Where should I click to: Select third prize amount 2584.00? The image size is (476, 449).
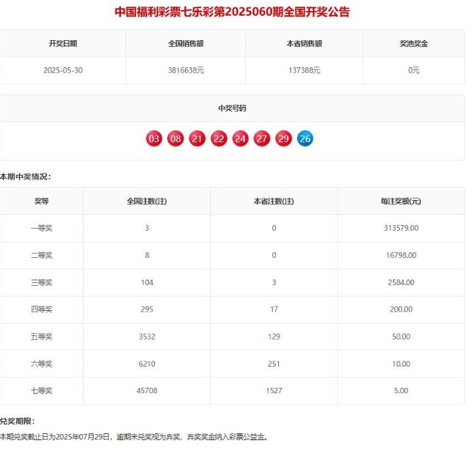point(401,282)
